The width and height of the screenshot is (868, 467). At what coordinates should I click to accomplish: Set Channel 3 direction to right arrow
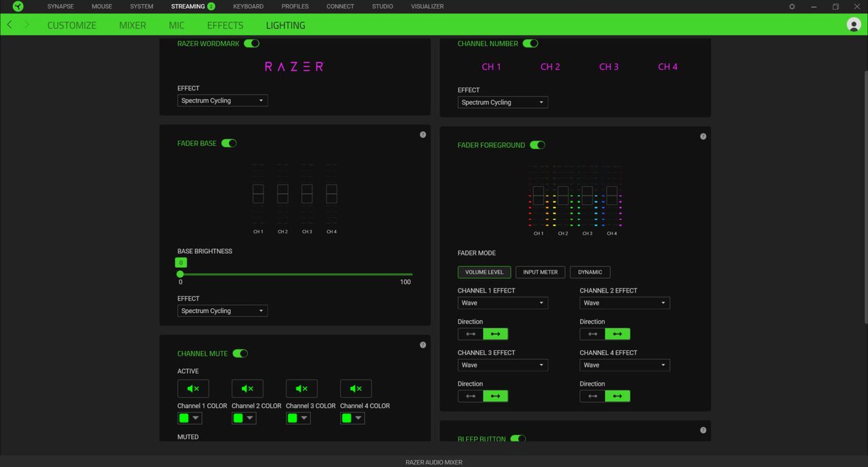pos(495,396)
